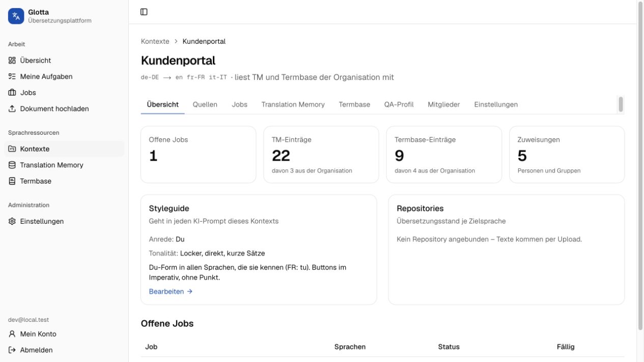The width and height of the screenshot is (644, 362).
Task: Open Dokument hochladen page
Action: pyautogui.click(x=64, y=109)
